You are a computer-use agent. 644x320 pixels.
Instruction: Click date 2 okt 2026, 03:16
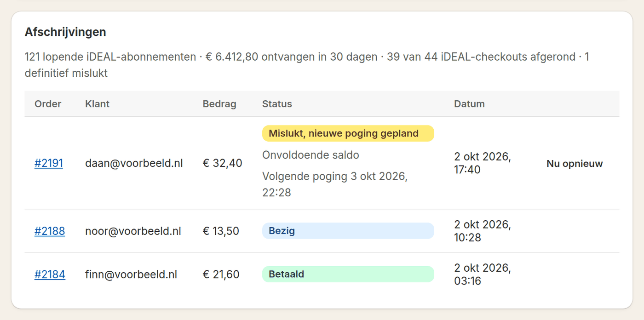483,274
